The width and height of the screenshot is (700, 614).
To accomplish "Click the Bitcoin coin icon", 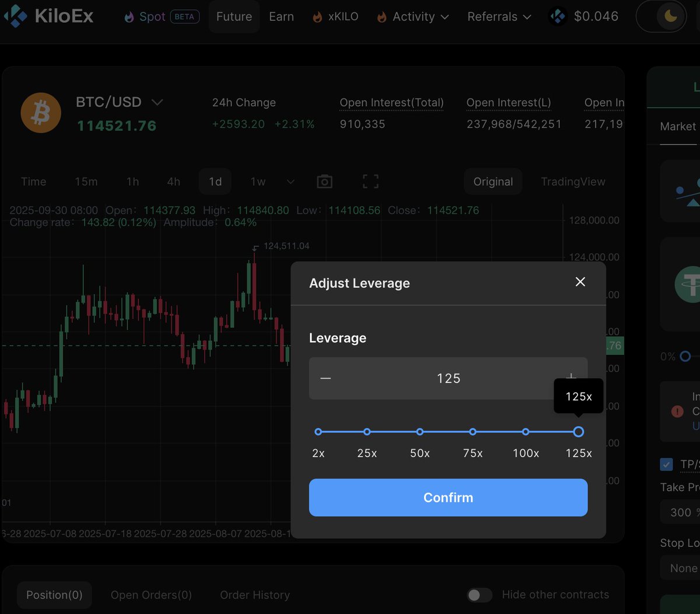I will pyautogui.click(x=41, y=113).
